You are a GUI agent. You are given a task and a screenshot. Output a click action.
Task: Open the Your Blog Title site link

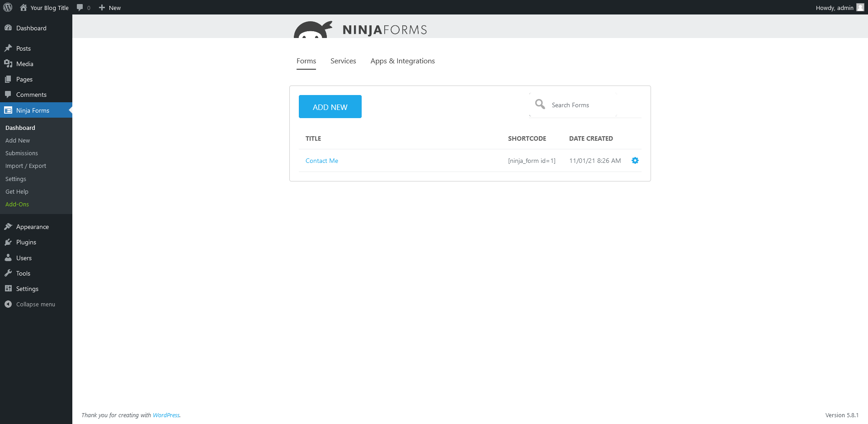click(x=50, y=8)
